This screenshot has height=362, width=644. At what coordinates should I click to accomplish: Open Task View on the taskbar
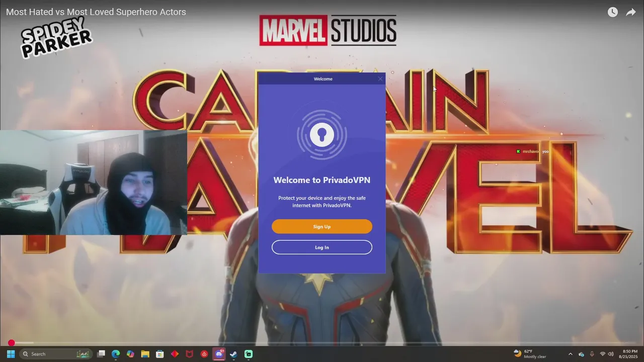coord(101,354)
